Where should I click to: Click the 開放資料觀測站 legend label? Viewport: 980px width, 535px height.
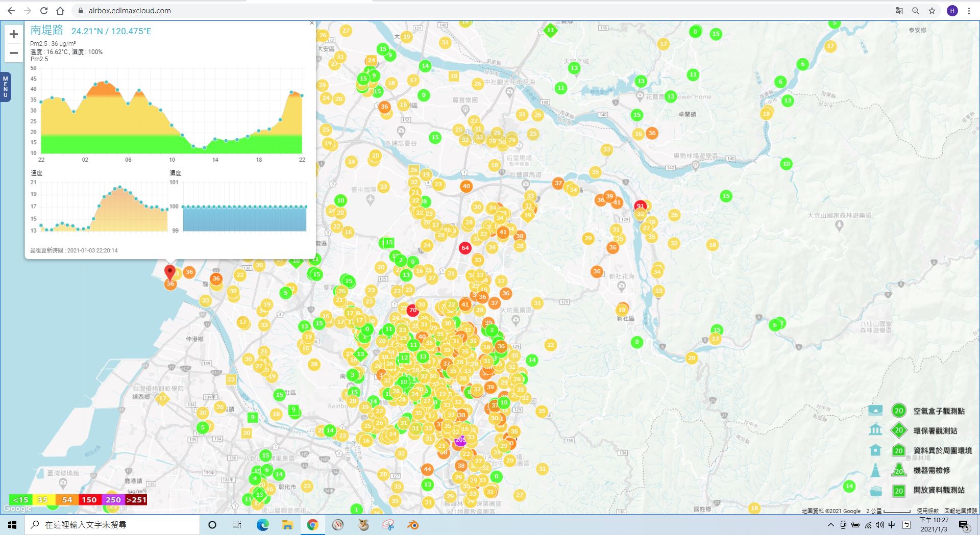click(x=939, y=490)
